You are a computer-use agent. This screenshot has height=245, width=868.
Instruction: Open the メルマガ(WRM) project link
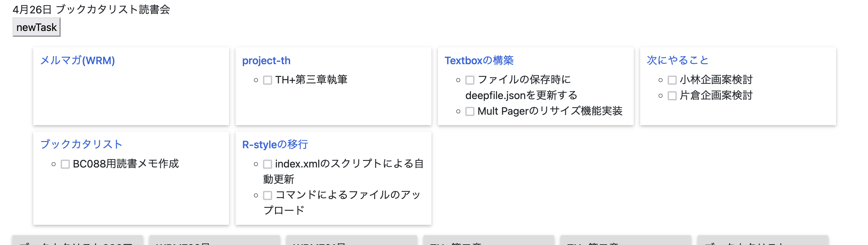[x=78, y=61]
